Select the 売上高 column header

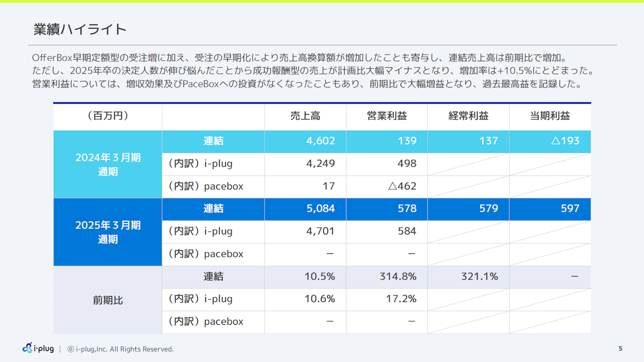coord(305,116)
